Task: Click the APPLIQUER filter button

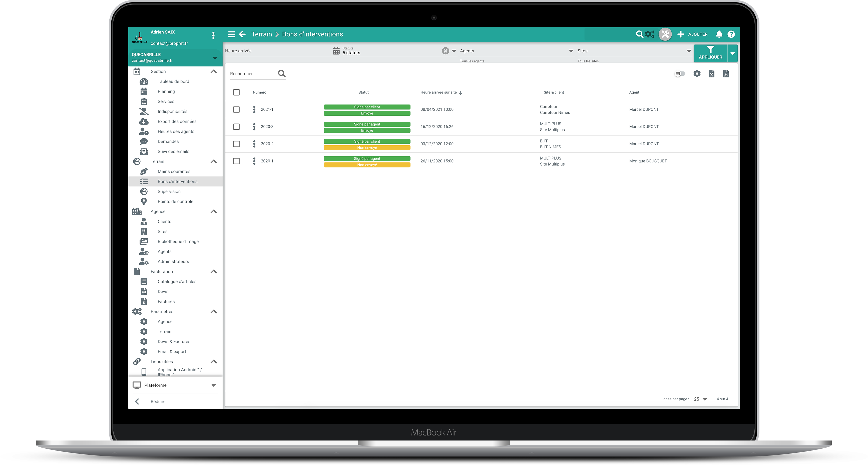Action: (710, 53)
